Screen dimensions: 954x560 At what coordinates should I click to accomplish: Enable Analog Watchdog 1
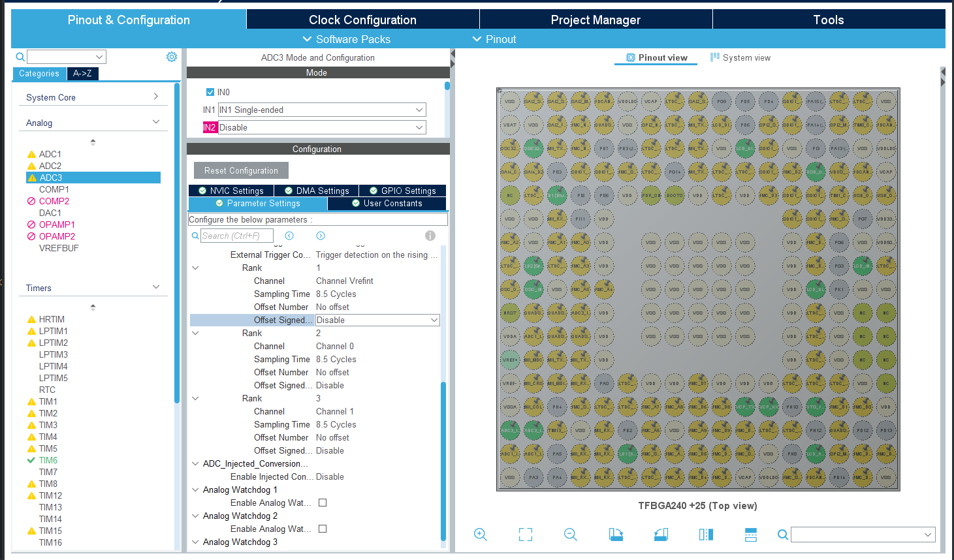322,503
